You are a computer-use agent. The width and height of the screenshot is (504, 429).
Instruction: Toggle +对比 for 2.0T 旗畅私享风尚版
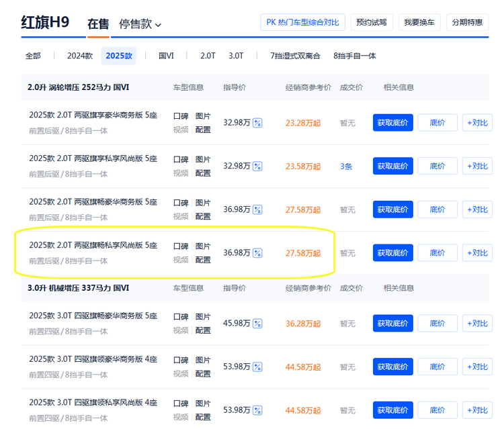point(477,253)
